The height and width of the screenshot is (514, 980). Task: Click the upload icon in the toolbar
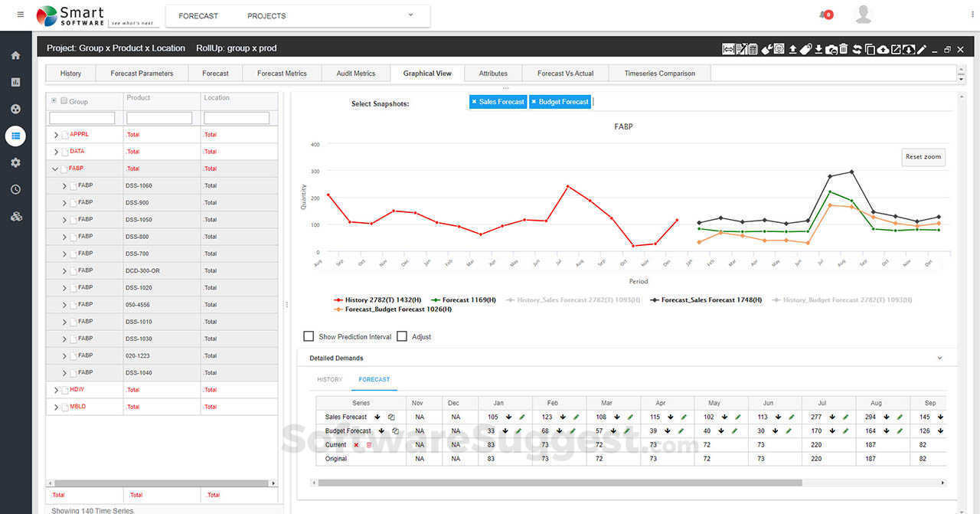tap(792, 49)
